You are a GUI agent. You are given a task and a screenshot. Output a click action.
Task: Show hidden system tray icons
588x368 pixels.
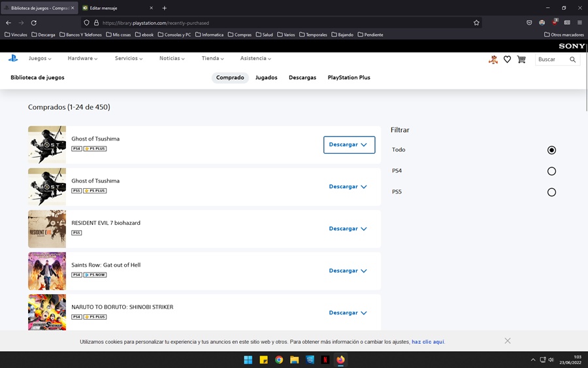pos(533,360)
